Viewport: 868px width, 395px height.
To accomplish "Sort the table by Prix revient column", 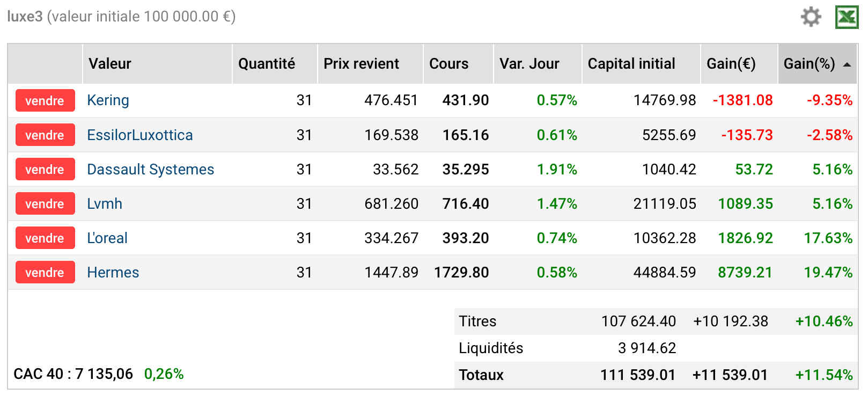I will tap(361, 64).
